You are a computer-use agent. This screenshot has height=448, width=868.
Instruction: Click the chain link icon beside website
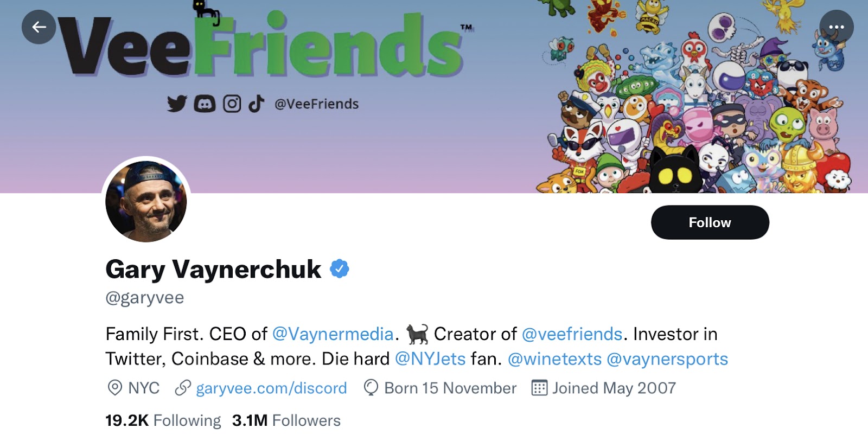coord(183,388)
